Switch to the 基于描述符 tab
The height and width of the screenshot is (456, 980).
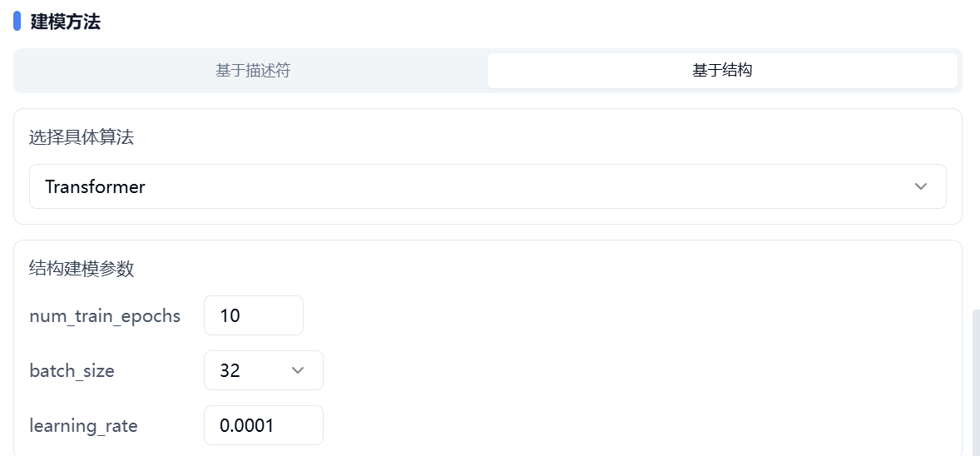[x=252, y=71]
